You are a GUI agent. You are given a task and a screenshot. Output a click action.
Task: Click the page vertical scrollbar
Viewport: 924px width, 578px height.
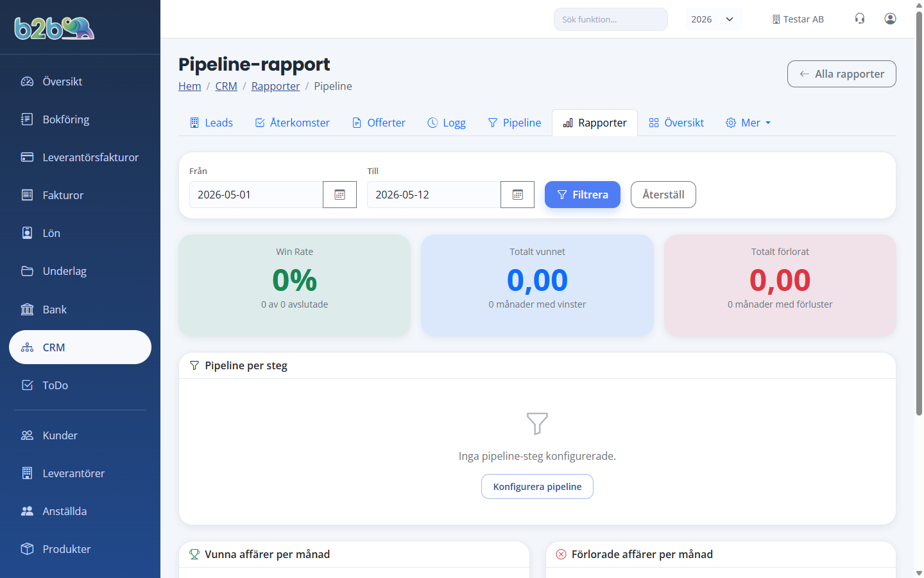point(919,213)
